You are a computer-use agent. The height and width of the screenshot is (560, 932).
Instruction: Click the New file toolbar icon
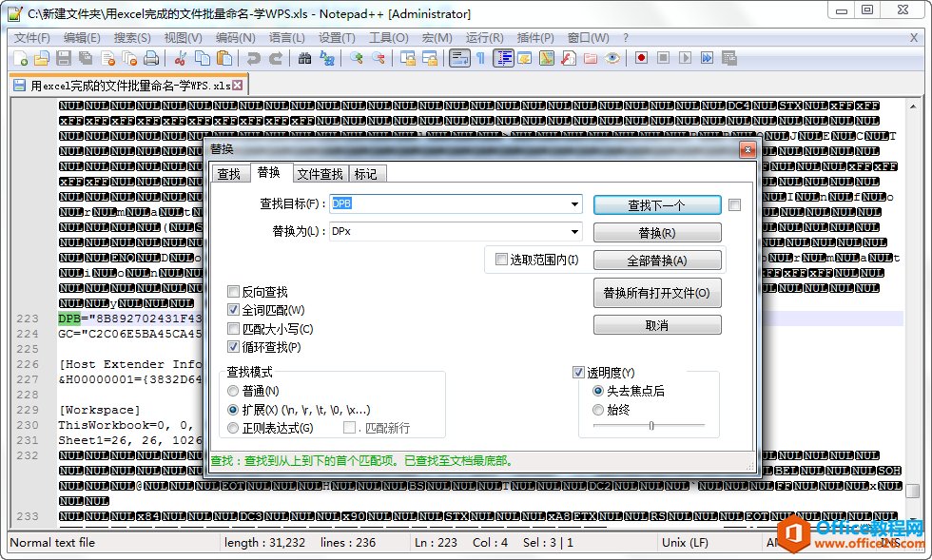[20, 58]
